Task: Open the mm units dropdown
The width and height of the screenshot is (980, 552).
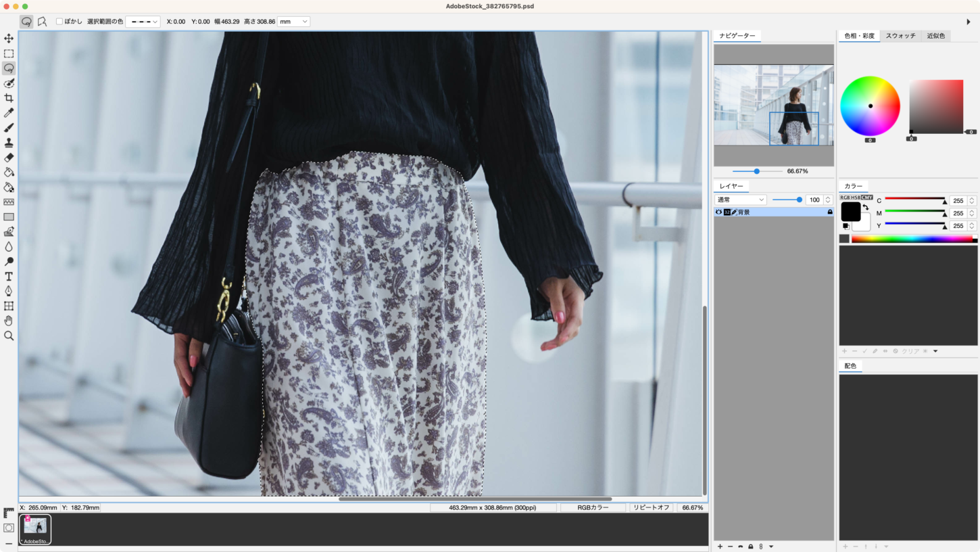Action: [x=293, y=22]
